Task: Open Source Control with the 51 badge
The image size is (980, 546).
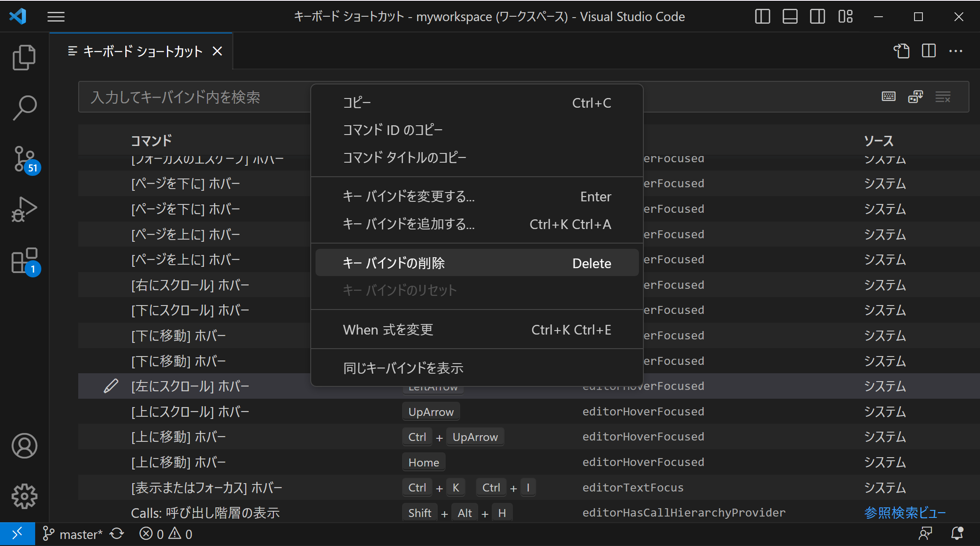Action: 25,160
